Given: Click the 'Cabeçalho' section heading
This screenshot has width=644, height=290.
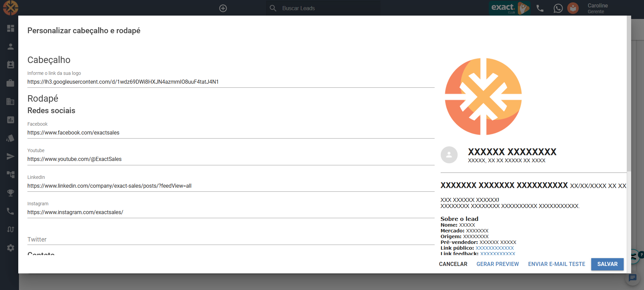Looking at the screenshot, I should (x=49, y=60).
